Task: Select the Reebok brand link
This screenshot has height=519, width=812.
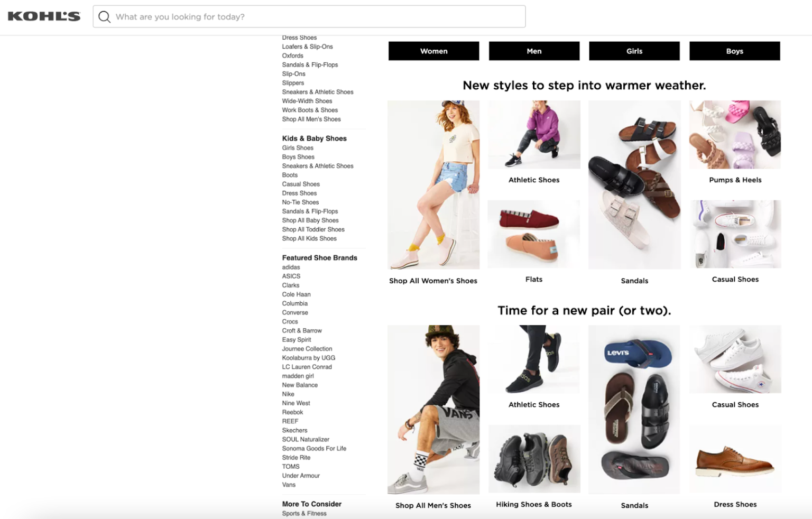Action: (x=292, y=412)
